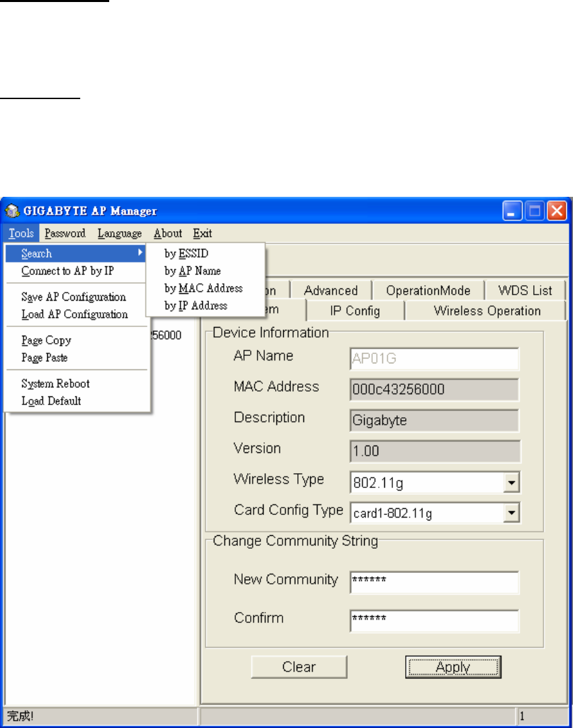The image size is (573, 728).
Task: Select System Reboot
Action: [55, 384]
